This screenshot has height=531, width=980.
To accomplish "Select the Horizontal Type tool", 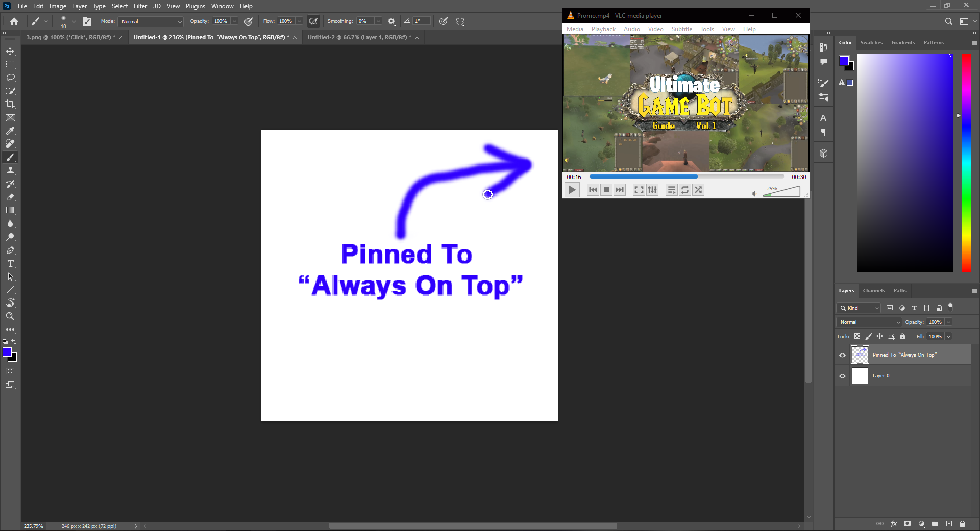I will point(10,264).
